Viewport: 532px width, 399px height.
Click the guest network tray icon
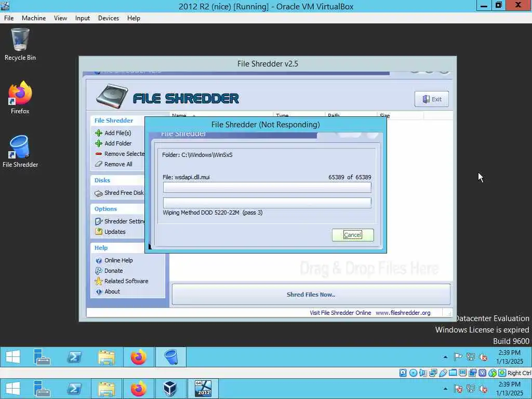point(471,357)
